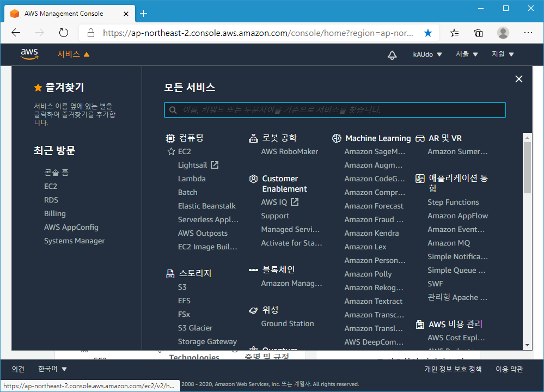The image size is (544, 392).
Task: Open the notifications bell icon
Action: point(392,55)
